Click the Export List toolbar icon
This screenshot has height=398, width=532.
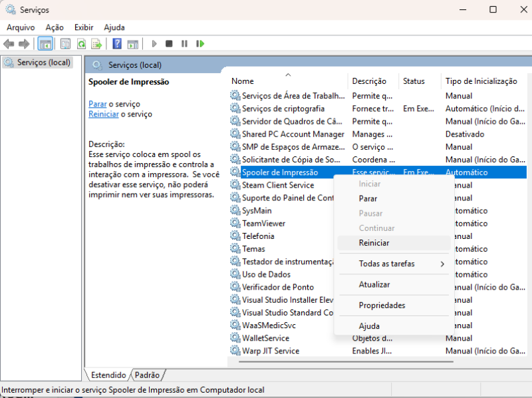pyautogui.click(x=96, y=44)
